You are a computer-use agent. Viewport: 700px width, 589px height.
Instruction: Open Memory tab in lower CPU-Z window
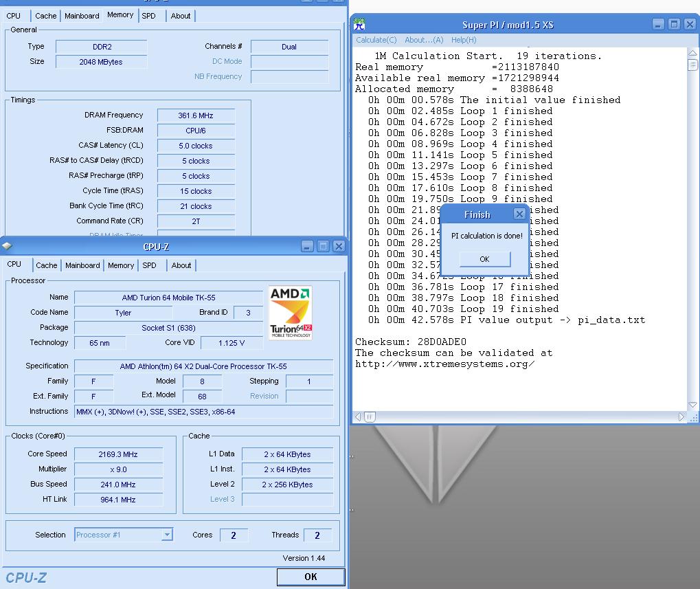[x=120, y=265]
